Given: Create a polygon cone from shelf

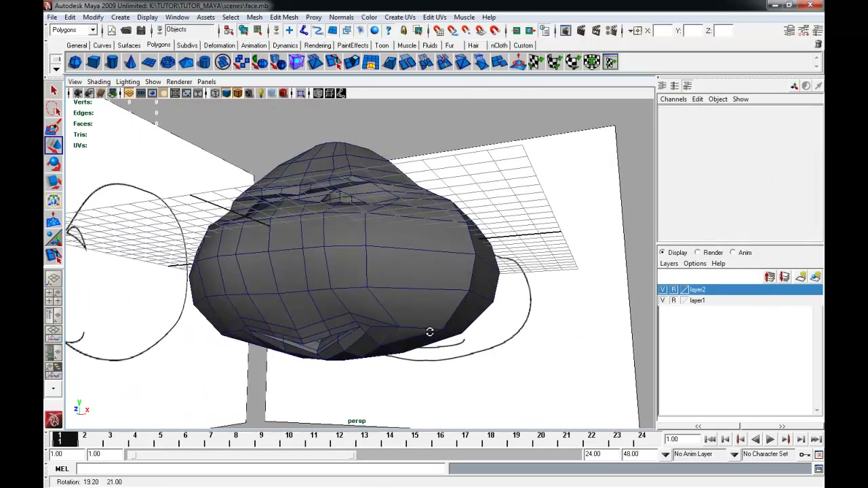Looking at the screenshot, I should (130, 62).
